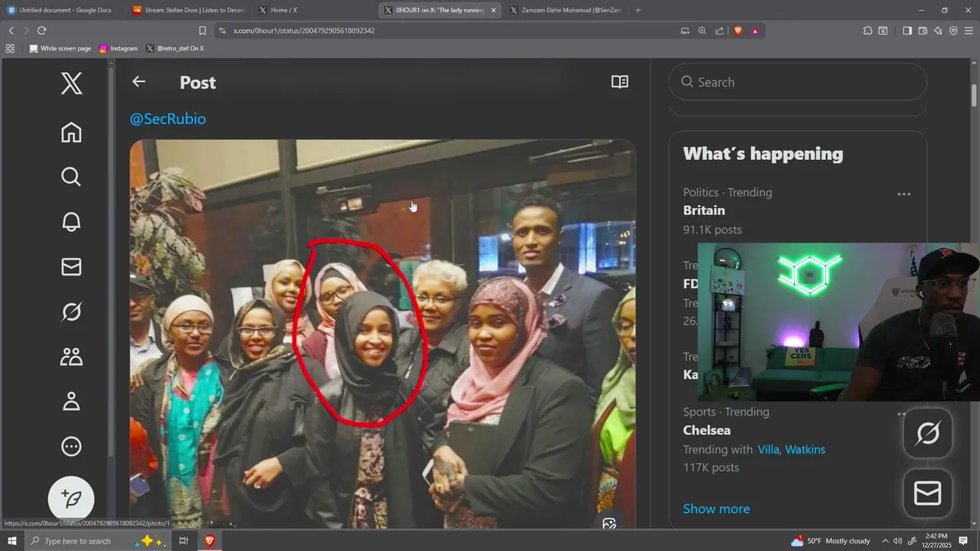Click browser Back arrow
980x551 pixels.
click(x=11, y=31)
